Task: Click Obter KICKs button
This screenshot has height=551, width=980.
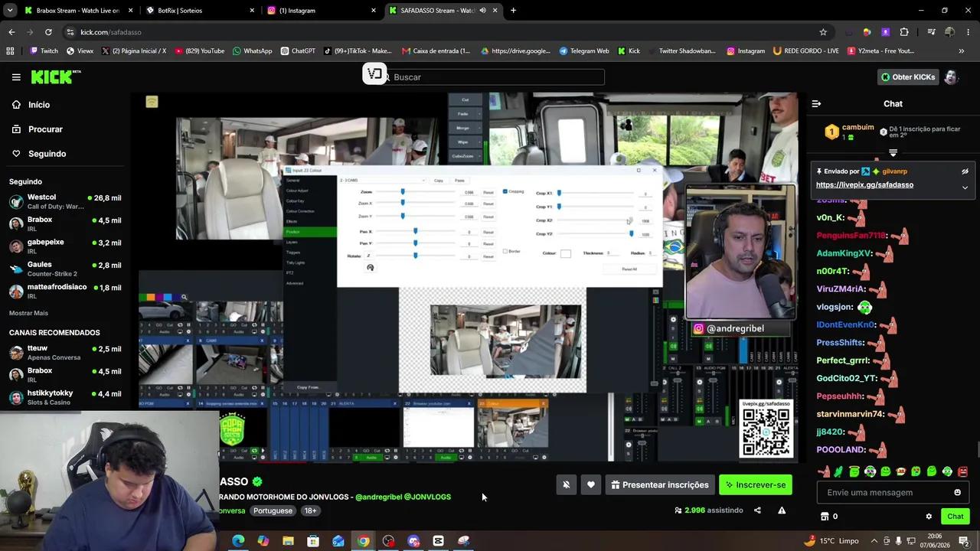Action: click(907, 77)
